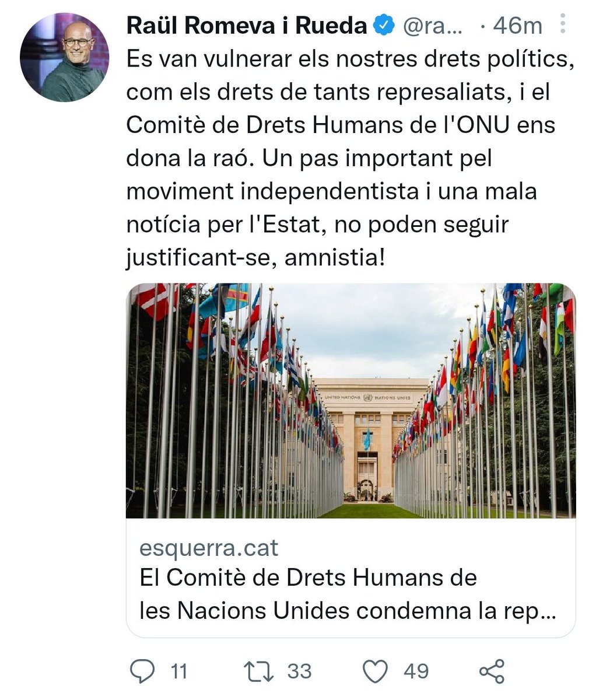Image resolution: width=596 pixels, height=700 pixels.
Task: Open the 46m timestamp link
Action: [517, 26]
